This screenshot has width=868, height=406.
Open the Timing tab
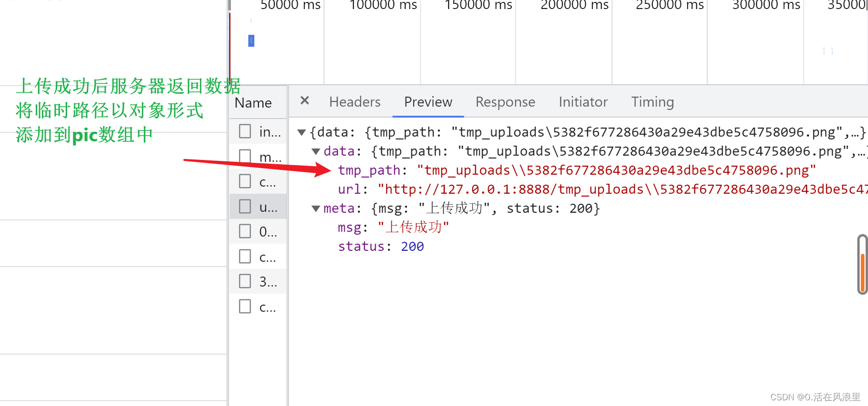(652, 102)
